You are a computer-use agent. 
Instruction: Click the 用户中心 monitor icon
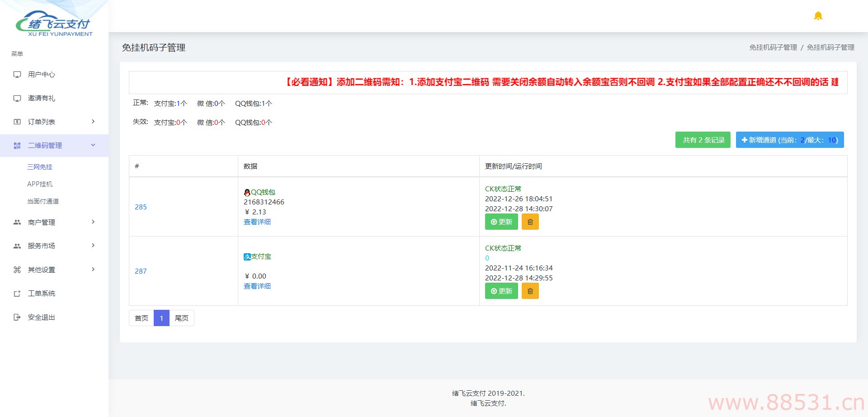[x=17, y=74]
